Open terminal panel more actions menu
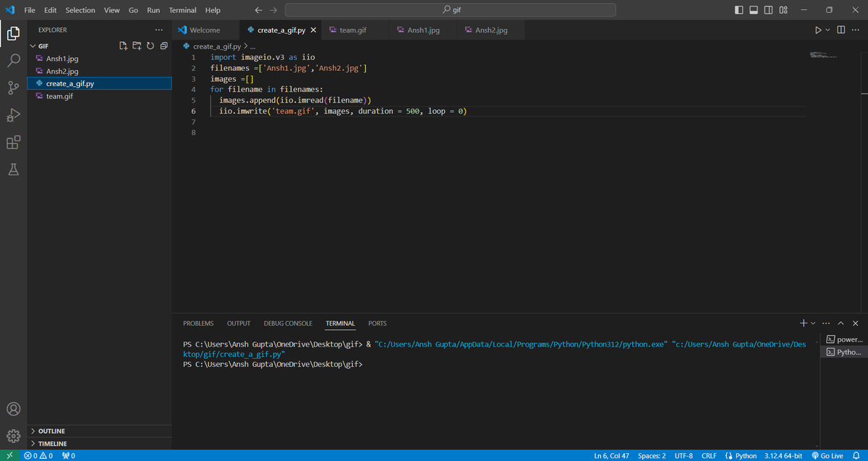This screenshot has width=868, height=461. 827,323
